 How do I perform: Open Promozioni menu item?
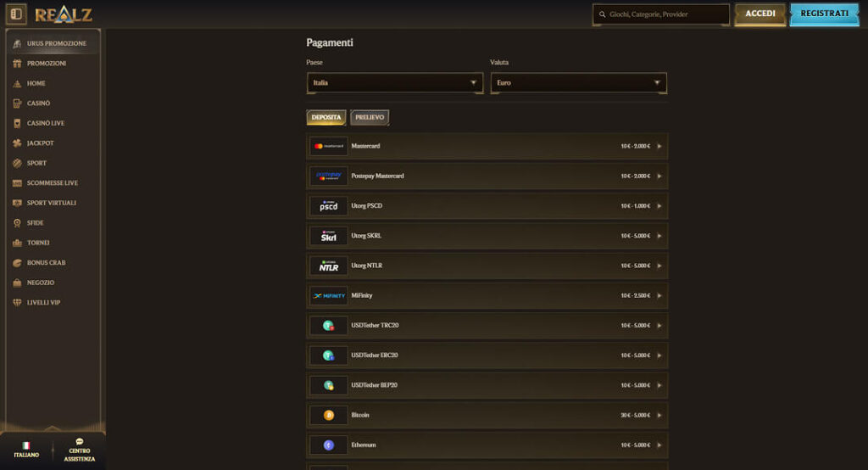[53, 63]
